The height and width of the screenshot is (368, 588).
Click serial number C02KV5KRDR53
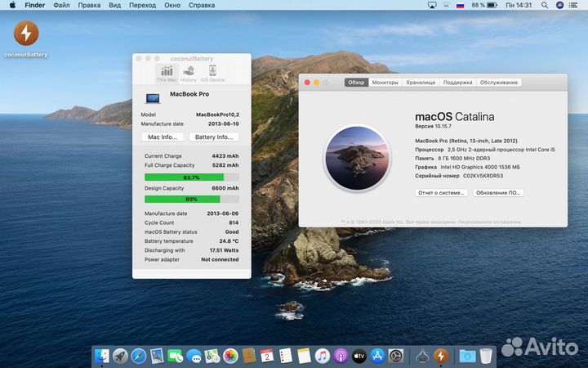483,176
